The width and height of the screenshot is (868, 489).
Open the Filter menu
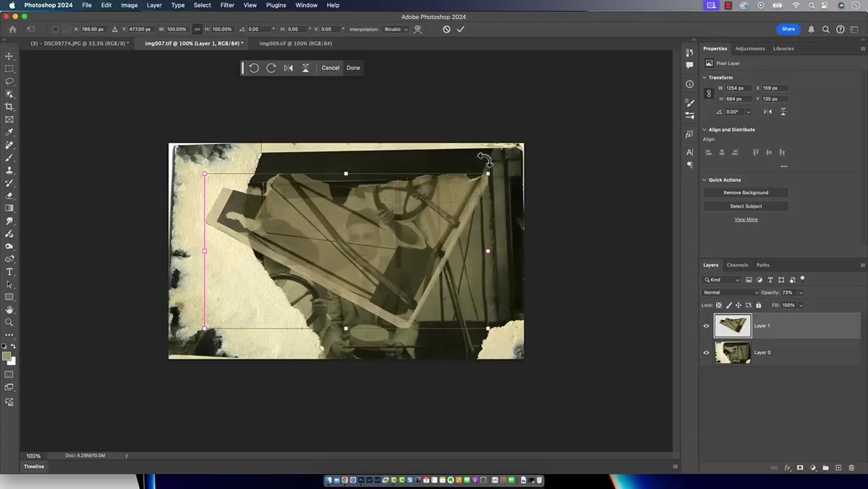[x=227, y=5]
